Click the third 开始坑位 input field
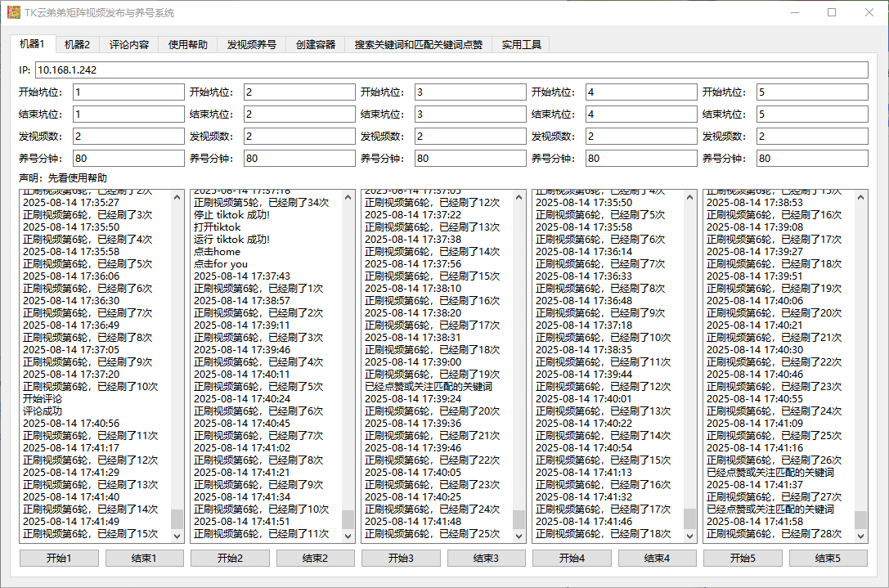The width and height of the screenshot is (889, 588). coord(470,92)
